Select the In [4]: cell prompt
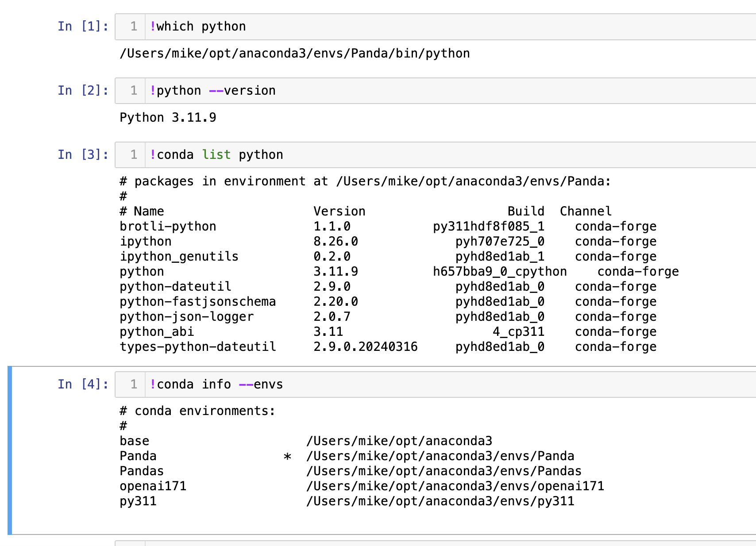Image resolution: width=756 pixels, height=546 pixels. pyautogui.click(x=83, y=385)
